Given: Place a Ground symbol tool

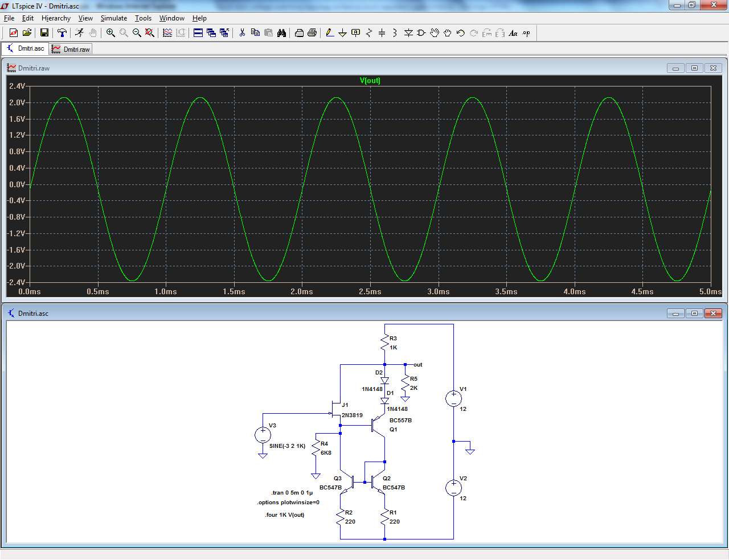Looking at the screenshot, I should point(343,33).
